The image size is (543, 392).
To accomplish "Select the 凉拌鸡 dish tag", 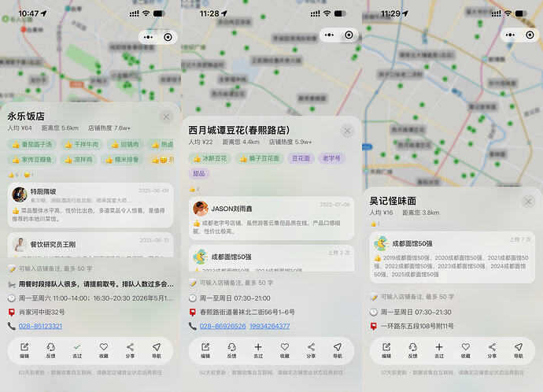I will coord(78,160).
